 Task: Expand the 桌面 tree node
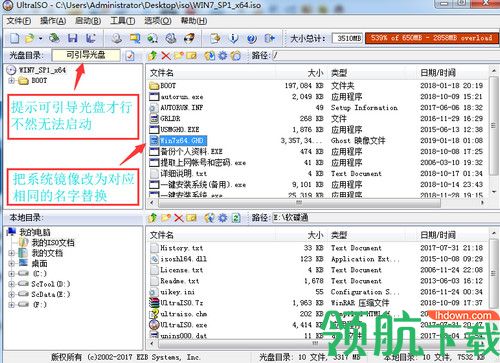(x=12, y=264)
